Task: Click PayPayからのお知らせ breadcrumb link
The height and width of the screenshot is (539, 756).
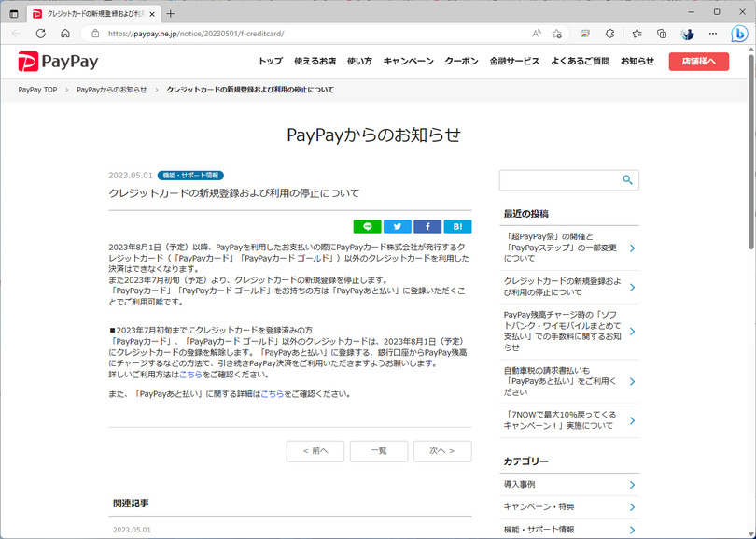Action: tap(111, 90)
